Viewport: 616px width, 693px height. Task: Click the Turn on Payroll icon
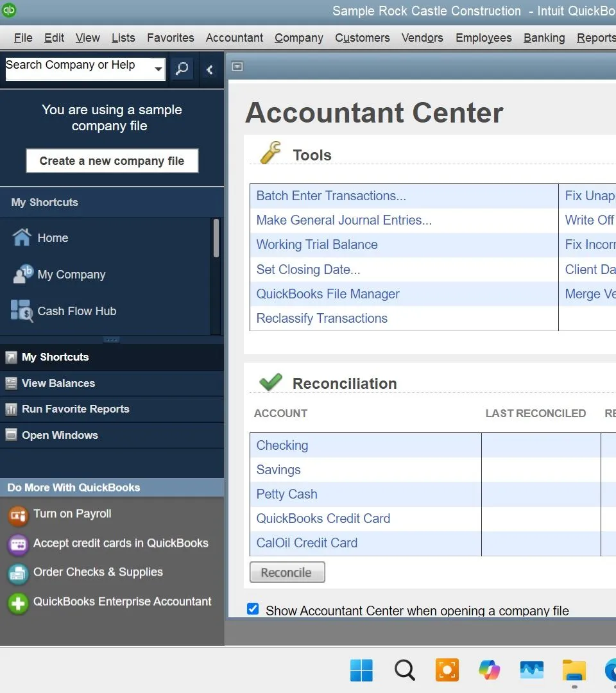coord(18,515)
